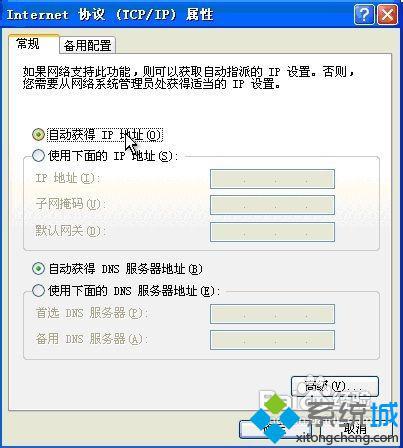Click the question mark help icon in title bar
Viewport: 403px width, 448px height.
point(364,15)
